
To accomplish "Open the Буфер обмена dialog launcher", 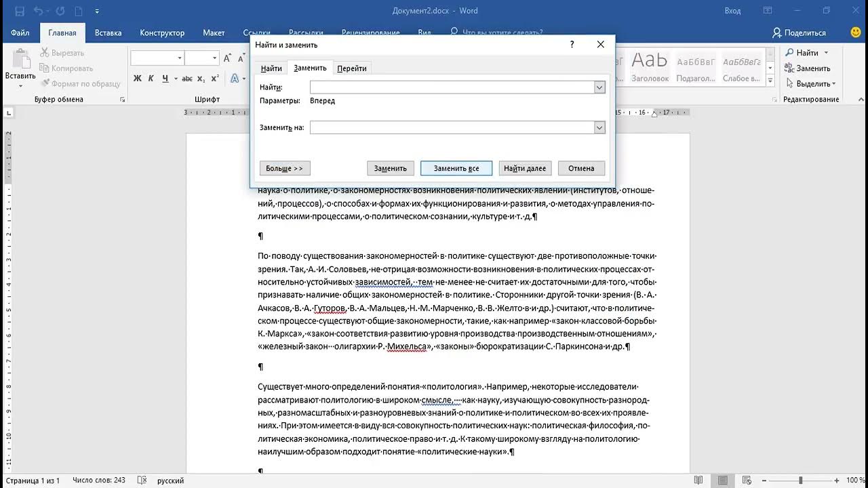I will 123,100.
